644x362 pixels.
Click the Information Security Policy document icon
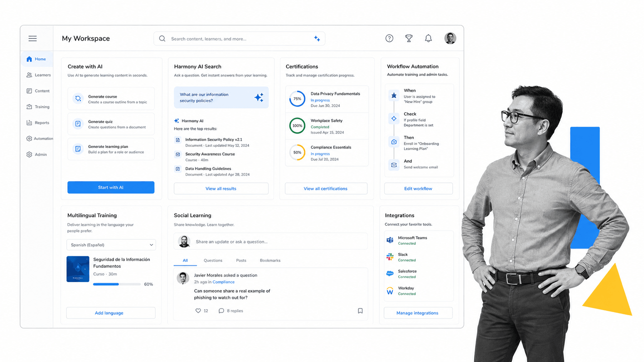(178, 140)
